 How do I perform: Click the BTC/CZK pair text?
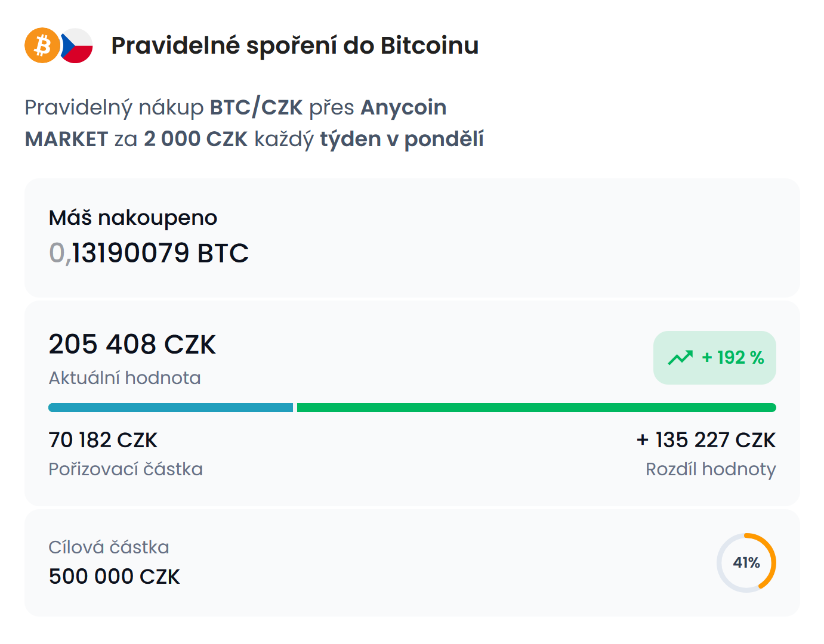[x=256, y=107]
